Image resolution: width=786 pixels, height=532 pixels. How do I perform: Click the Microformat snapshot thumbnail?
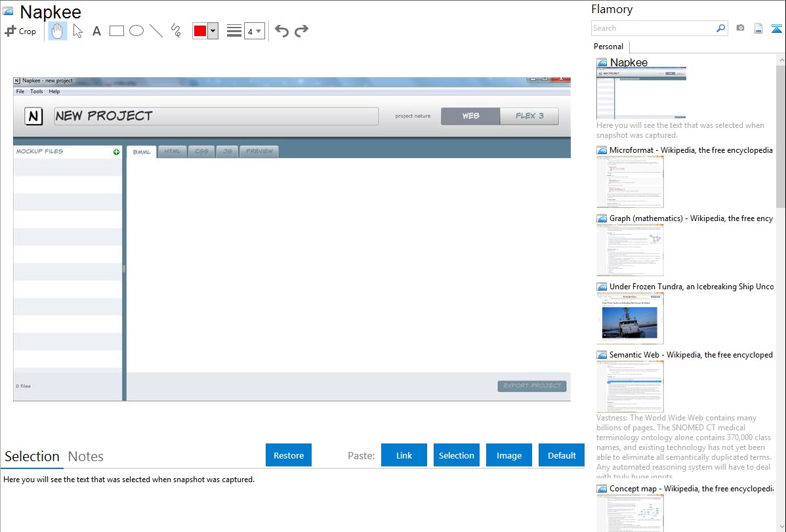(x=630, y=182)
